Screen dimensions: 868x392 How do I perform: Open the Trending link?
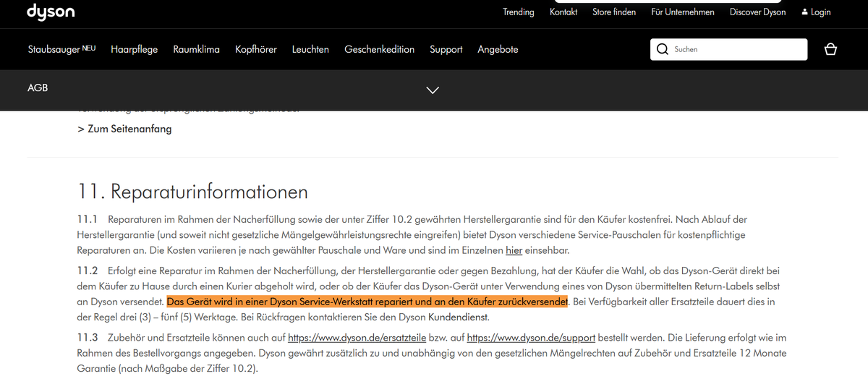tap(519, 12)
